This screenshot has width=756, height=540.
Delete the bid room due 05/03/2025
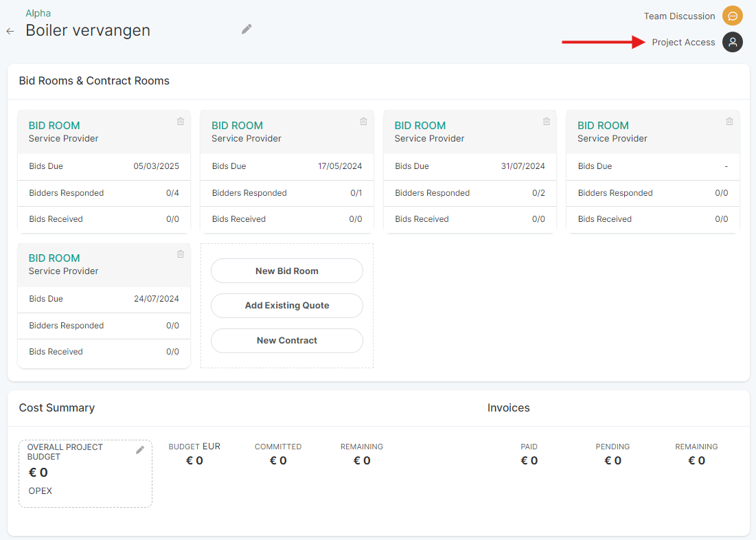tap(181, 122)
